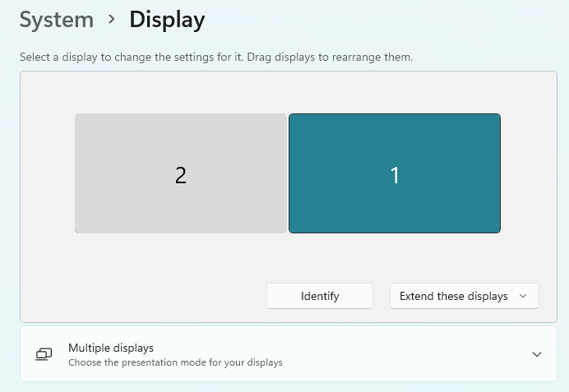Viewport: 569px width, 392px height.
Task: Open the Extend these displays dropdown
Action: pos(464,296)
